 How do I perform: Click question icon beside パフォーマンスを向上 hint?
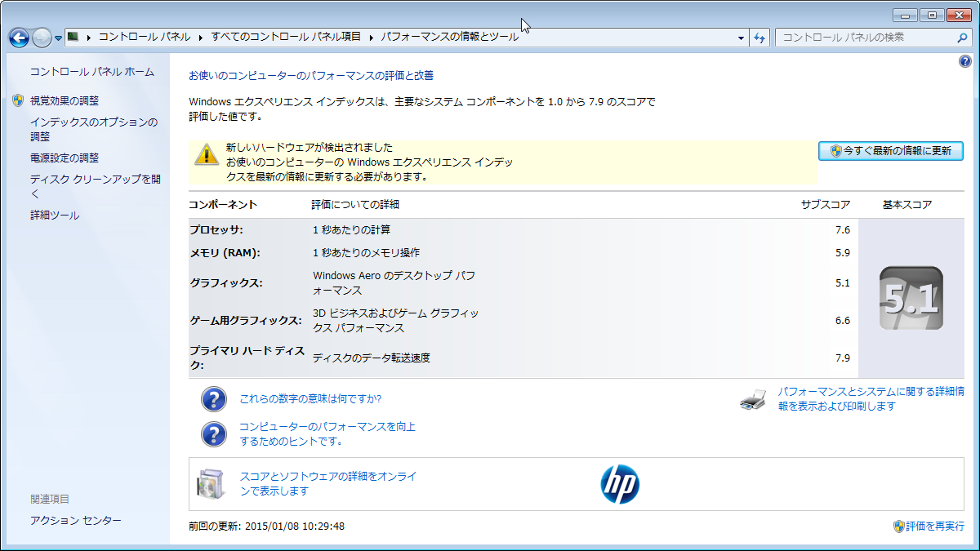[214, 433]
